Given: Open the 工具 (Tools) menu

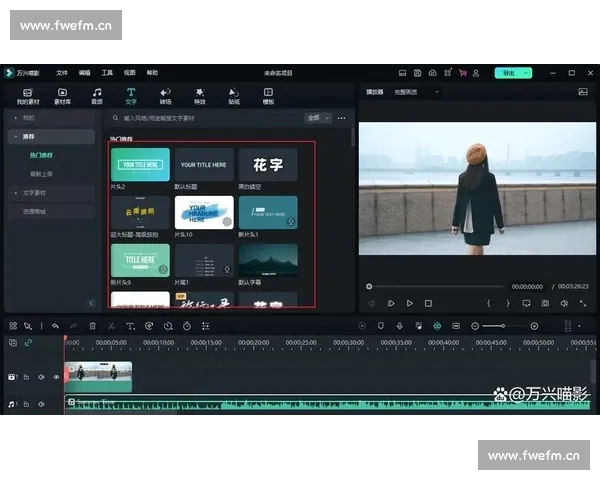Looking at the screenshot, I should (107, 73).
